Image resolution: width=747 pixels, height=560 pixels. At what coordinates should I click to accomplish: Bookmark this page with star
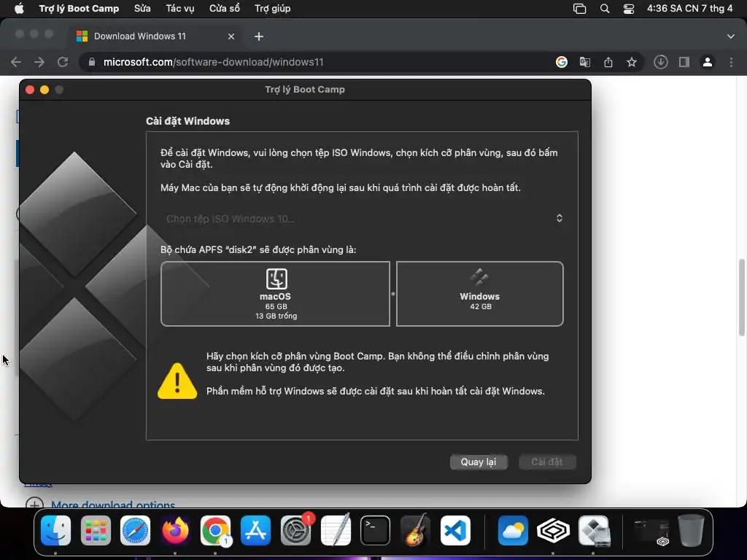click(632, 62)
